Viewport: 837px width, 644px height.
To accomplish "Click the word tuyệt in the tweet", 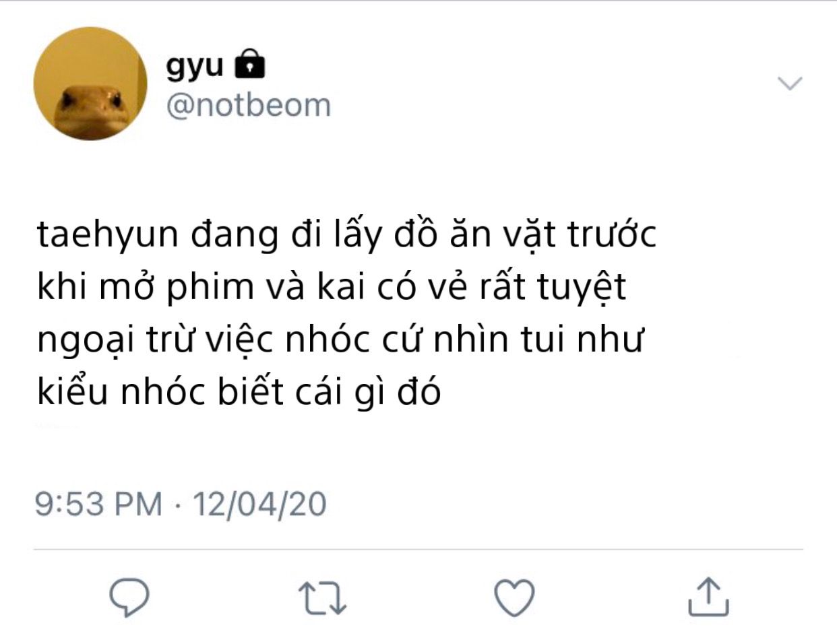I will 582,288.
